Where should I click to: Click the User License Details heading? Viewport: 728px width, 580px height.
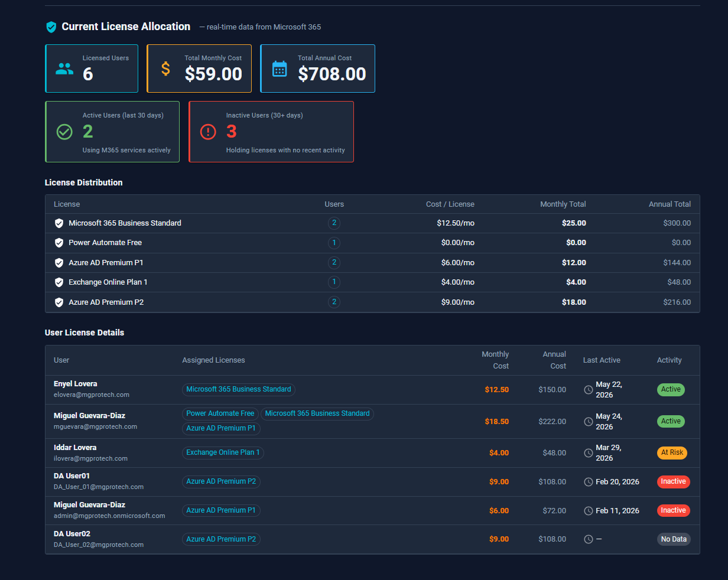coord(84,333)
